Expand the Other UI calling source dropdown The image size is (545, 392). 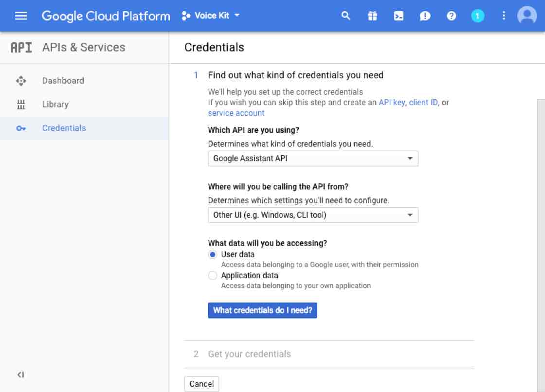(x=313, y=215)
